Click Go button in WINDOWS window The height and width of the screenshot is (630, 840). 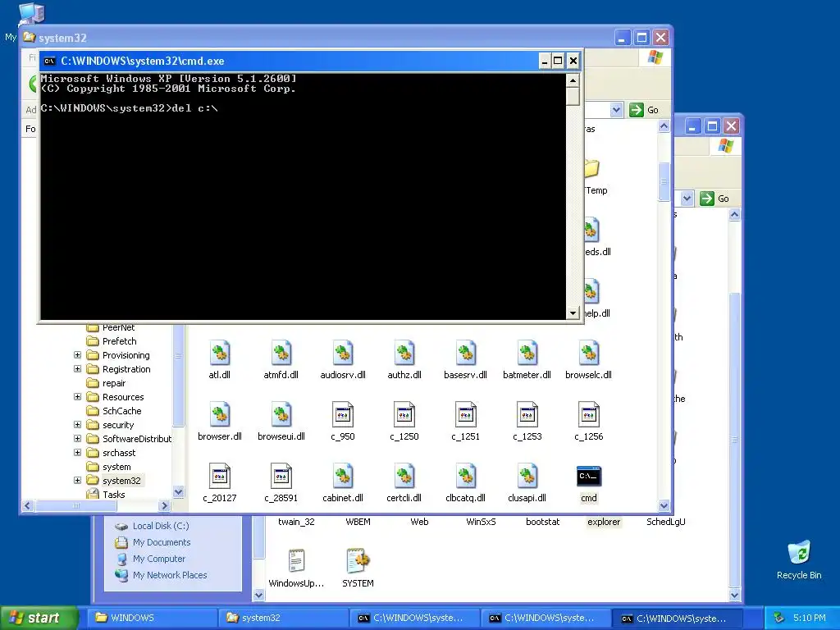coord(715,199)
